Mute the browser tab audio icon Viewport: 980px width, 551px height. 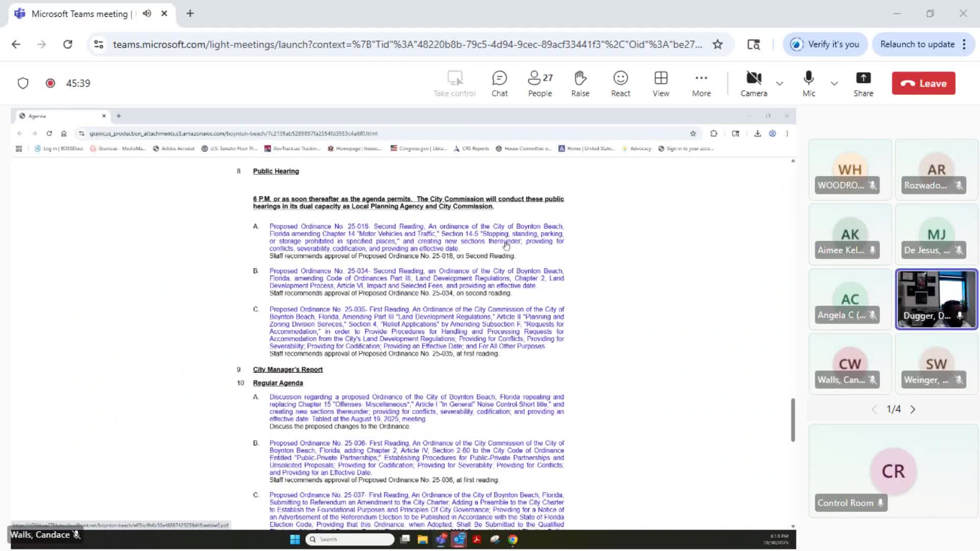point(147,14)
